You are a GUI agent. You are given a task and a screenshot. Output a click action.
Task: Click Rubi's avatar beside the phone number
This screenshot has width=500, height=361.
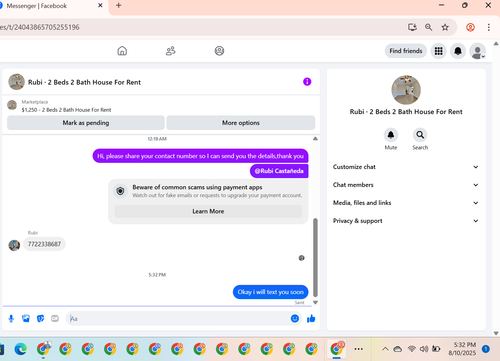click(14, 245)
